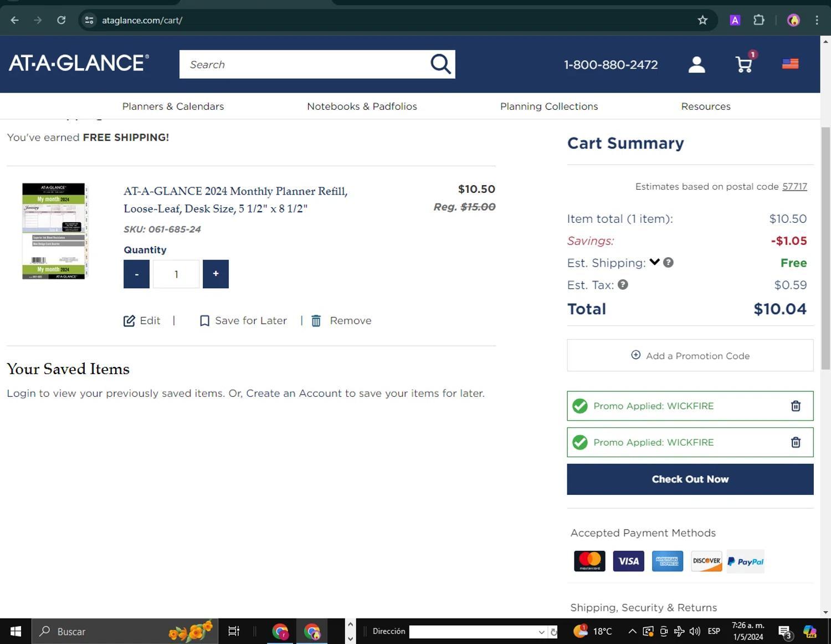Delete the first WICKFIRE promo
Viewport: 831px width, 644px height.
pos(796,406)
